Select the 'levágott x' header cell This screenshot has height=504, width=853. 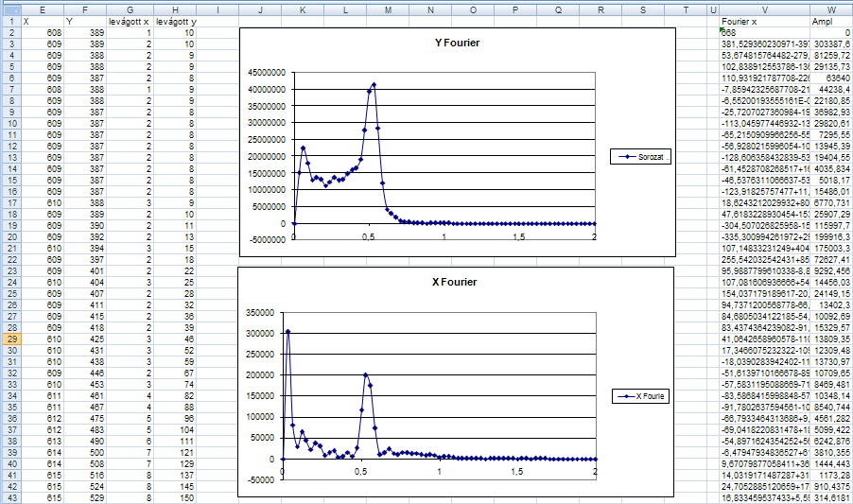click(130, 21)
